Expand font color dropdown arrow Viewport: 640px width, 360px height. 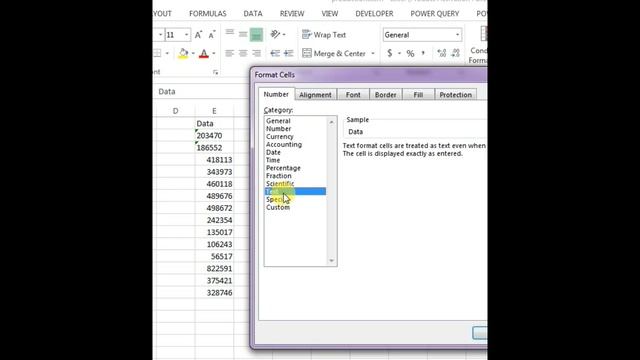pos(213,53)
